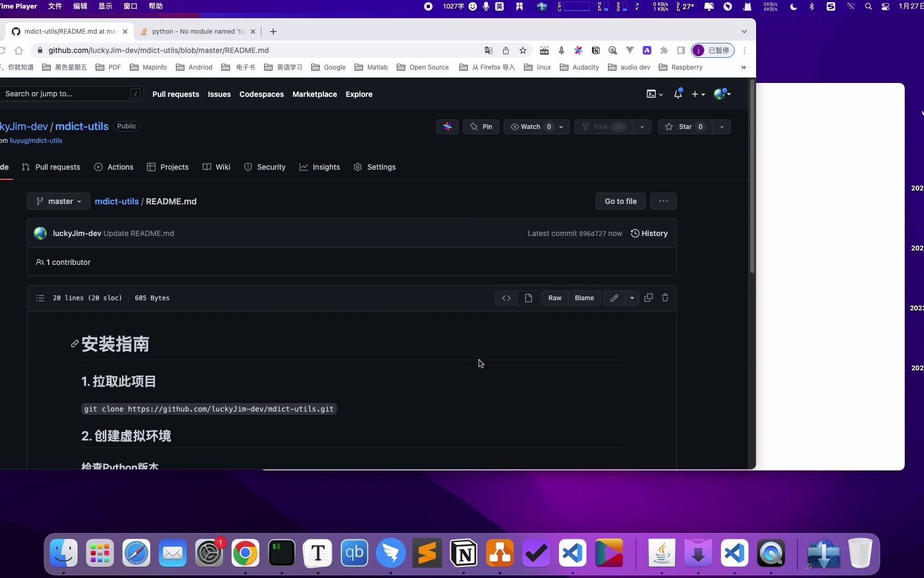The height and width of the screenshot is (578, 924).
Task: Open liuyug/mdict-utils parent repo link
Action: (x=36, y=141)
